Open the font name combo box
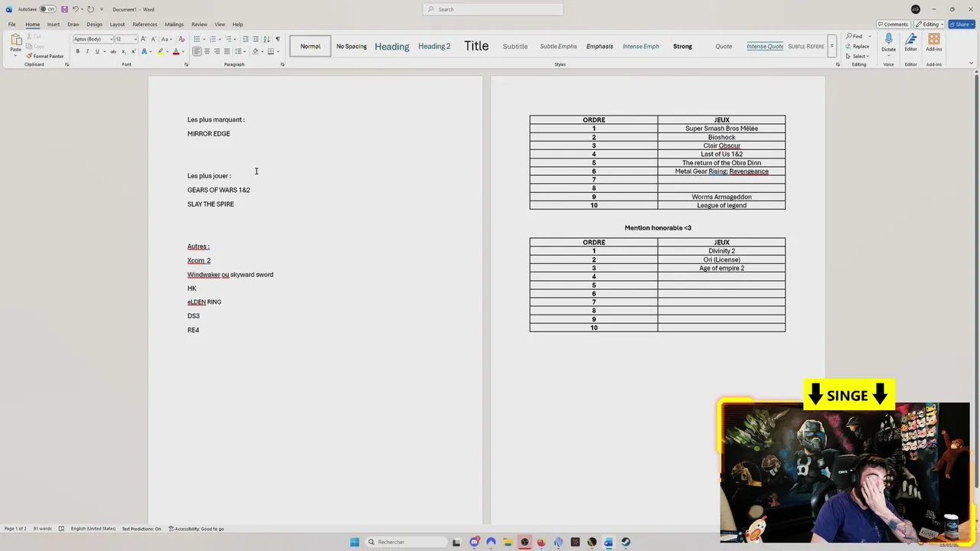Image resolution: width=980 pixels, height=551 pixels. (x=93, y=39)
